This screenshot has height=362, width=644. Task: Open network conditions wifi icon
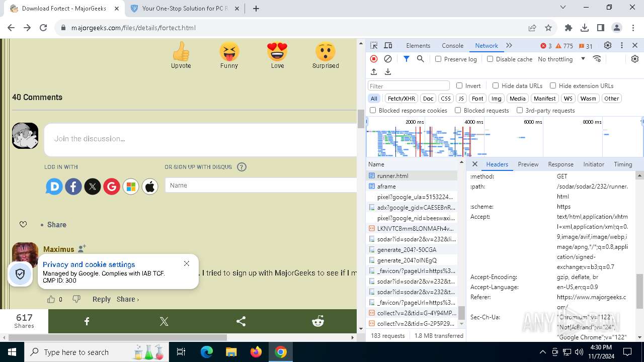tap(597, 59)
